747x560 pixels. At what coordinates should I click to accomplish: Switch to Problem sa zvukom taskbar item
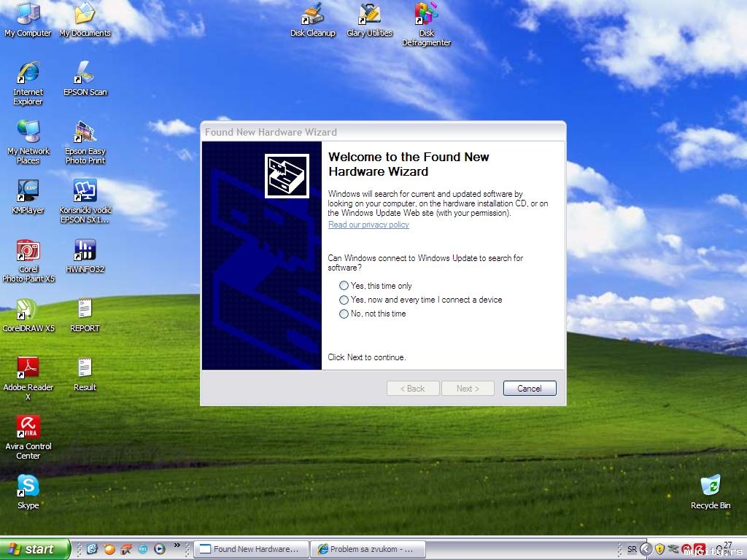(368, 549)
